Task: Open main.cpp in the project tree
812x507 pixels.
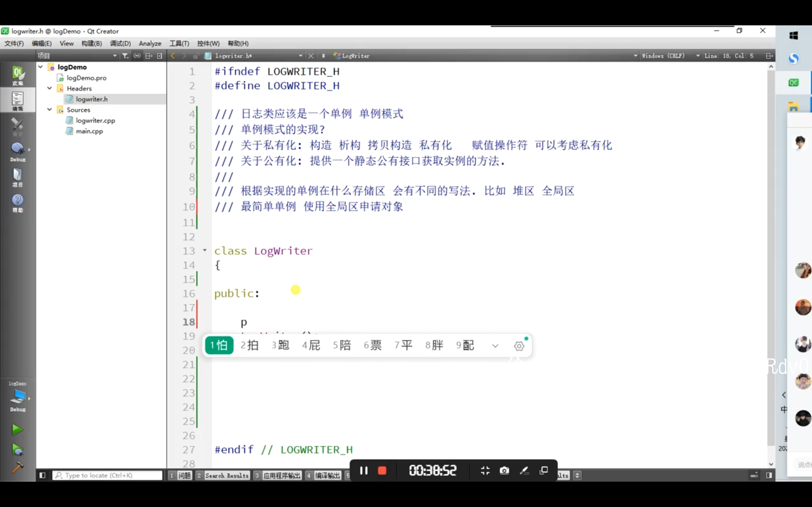Action: 89,131
